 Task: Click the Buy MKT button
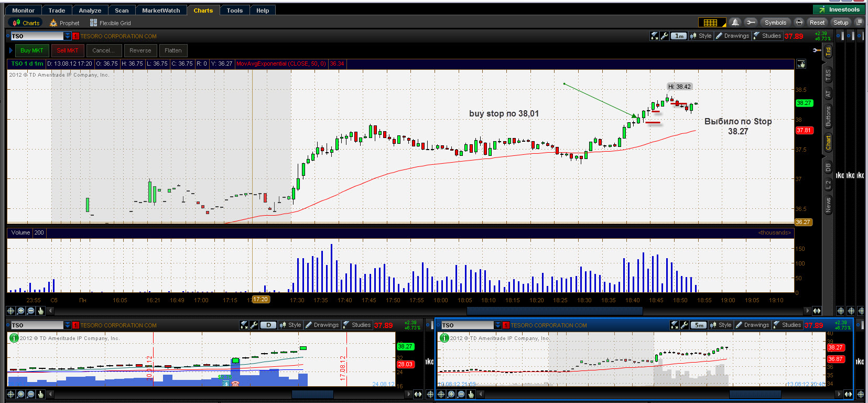[32, 50]
